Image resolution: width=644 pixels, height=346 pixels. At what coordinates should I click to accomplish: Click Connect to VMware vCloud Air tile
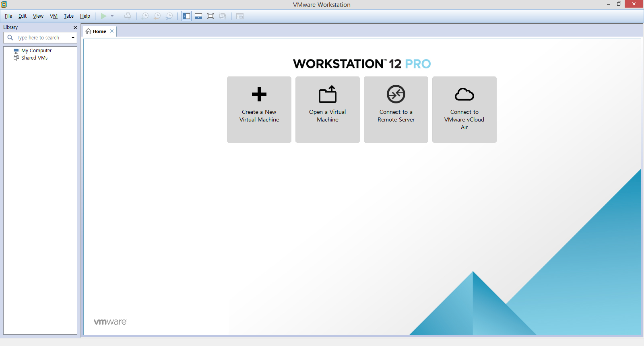[x=464, y=109]
